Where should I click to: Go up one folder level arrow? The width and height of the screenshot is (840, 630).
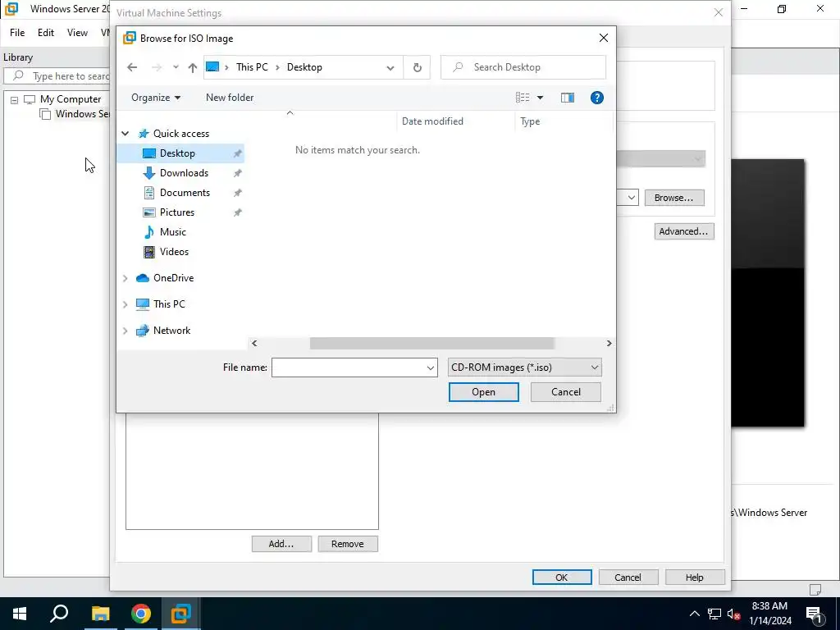click(x=192, y=67)
